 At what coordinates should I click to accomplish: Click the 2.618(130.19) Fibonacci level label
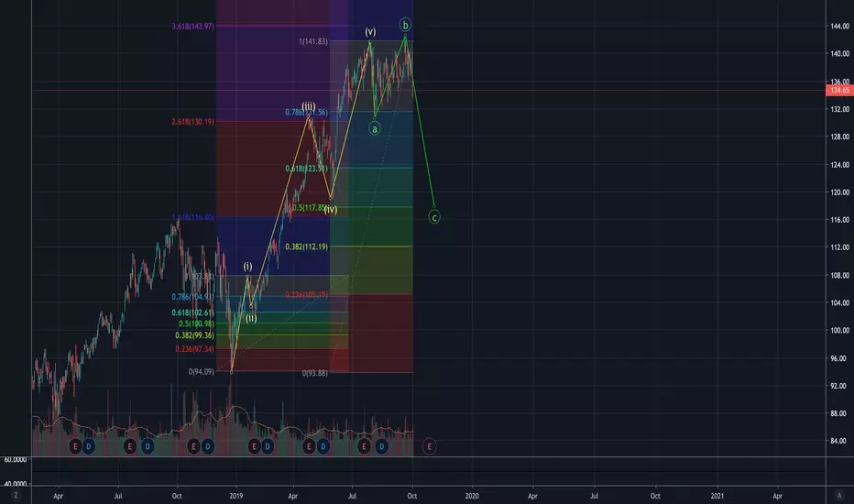click(x=192, y=122)
